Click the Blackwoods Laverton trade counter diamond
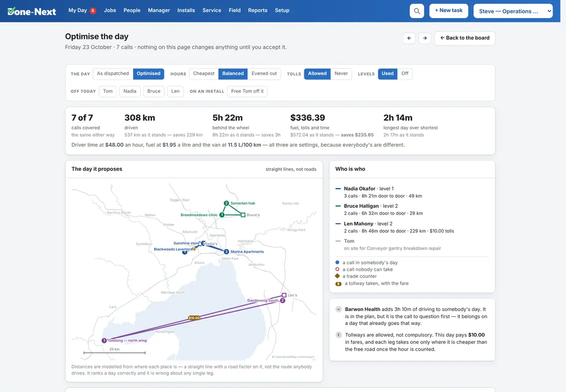This screenshot has height=392, width=566. (x=194, y=249)
